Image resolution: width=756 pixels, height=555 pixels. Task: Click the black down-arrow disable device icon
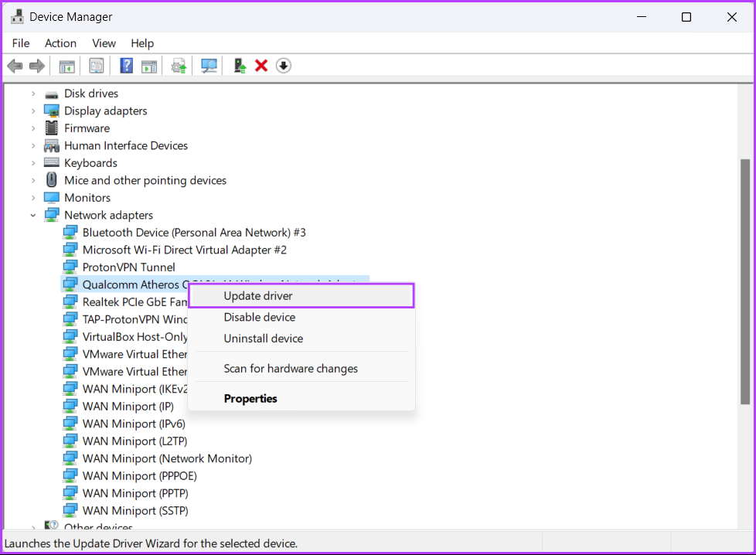(x=284, y=66)
